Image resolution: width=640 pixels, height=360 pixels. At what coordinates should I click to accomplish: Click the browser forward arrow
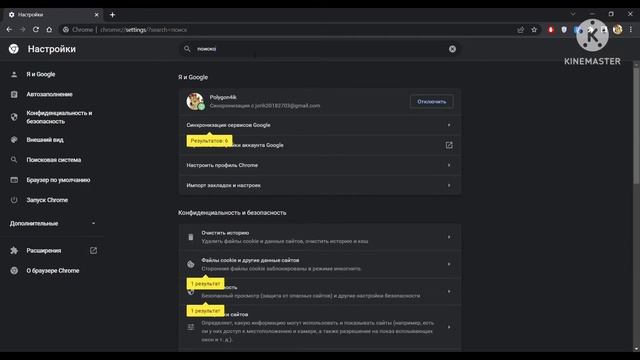tap(22, 30)
